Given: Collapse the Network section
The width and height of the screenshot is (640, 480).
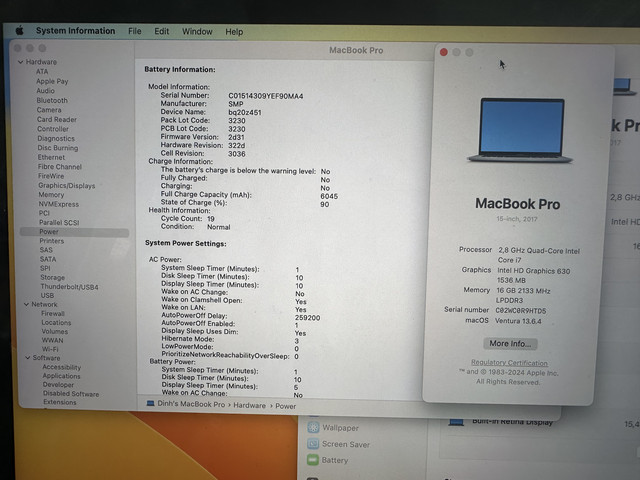Looking at the screenshot, I should (26, 304).
